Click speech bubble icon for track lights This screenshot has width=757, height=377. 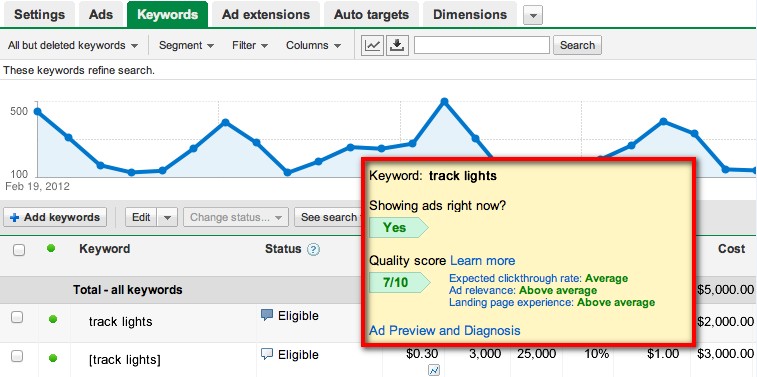coord(266,315)
